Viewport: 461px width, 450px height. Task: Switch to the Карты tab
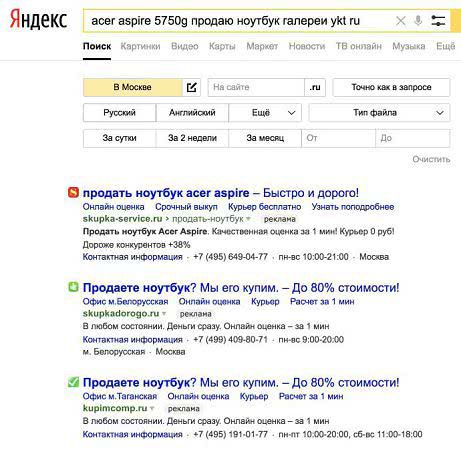222,46
